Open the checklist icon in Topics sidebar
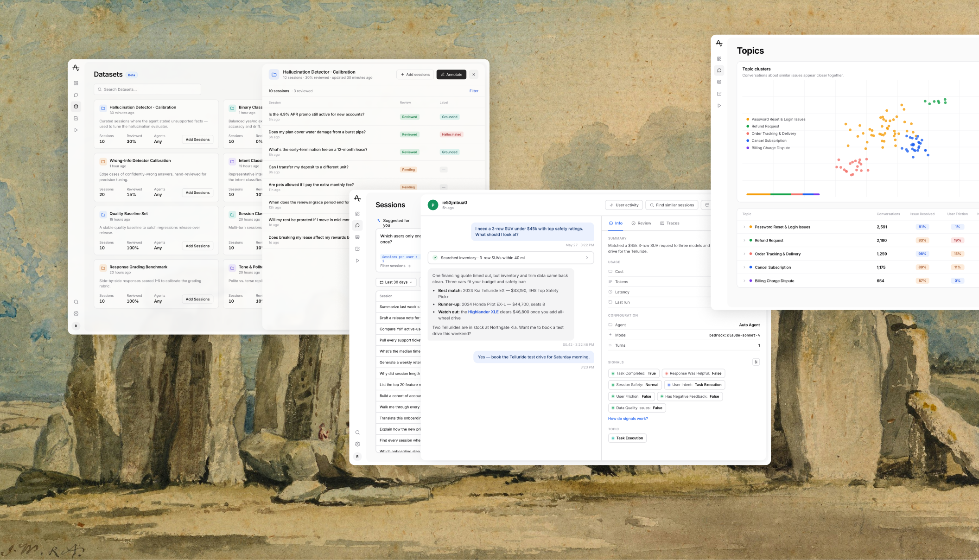The height and width of the screenshot is (560, 979). (719, 94)
